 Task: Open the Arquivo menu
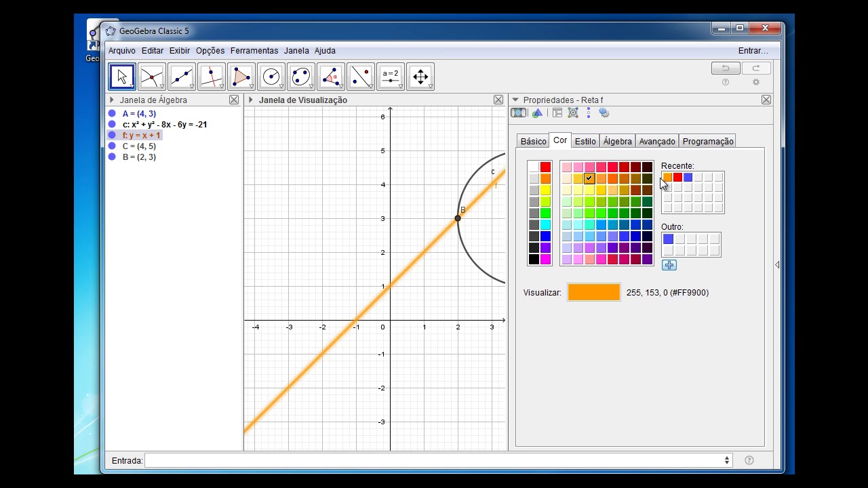[x=122, y=51]
